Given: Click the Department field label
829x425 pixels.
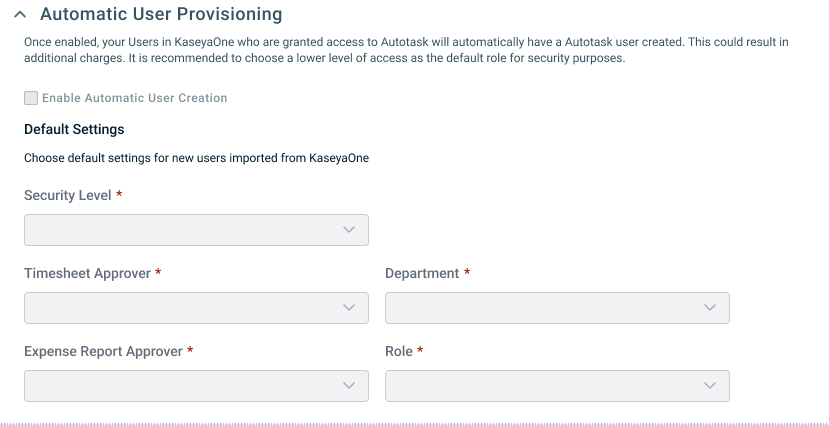Looking at the screenshot, I should (x=422, y=273).
